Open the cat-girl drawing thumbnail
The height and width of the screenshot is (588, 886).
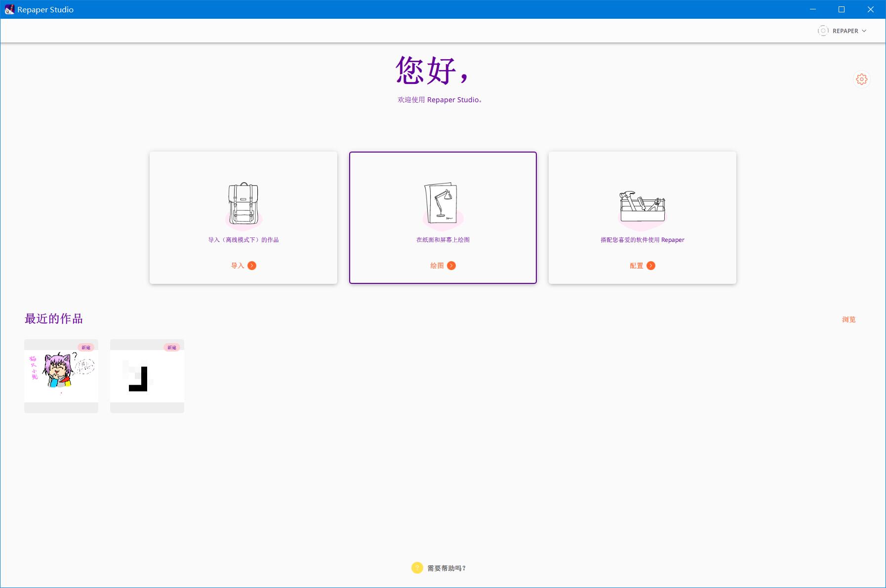pos(61,376)
